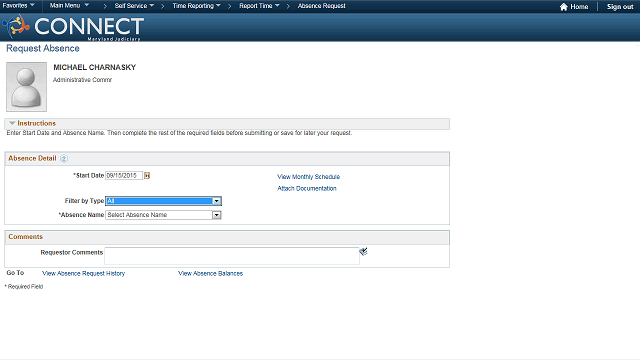
Task: Click the spell check icon beside Requestor Comments
Action: tap(363, 251)
